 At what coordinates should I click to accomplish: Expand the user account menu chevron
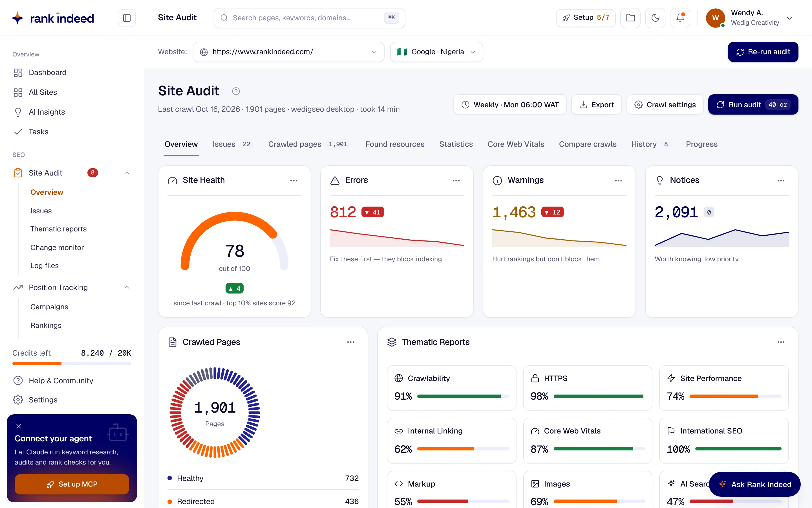[789, 18]
